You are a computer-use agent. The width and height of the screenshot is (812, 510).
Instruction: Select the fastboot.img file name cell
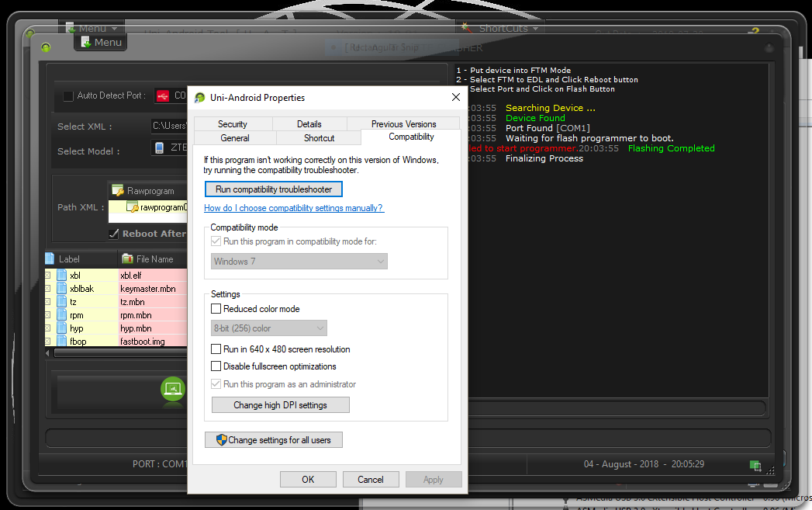point(153,341)
